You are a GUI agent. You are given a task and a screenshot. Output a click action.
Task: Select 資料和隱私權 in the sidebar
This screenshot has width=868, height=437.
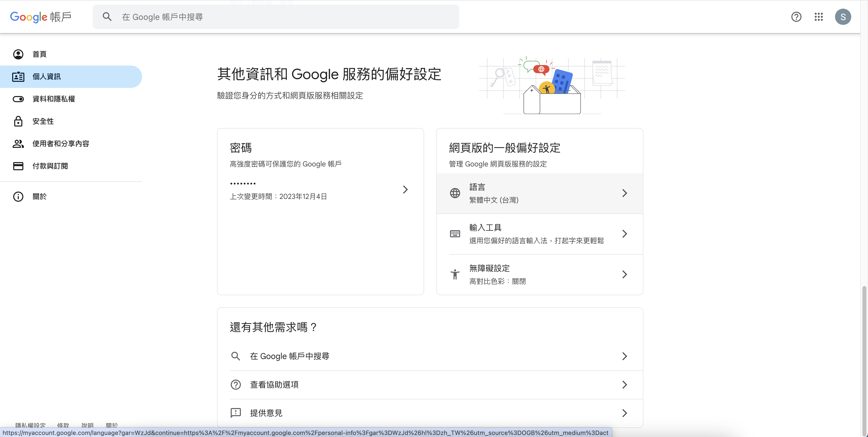(x=54, y=99)
